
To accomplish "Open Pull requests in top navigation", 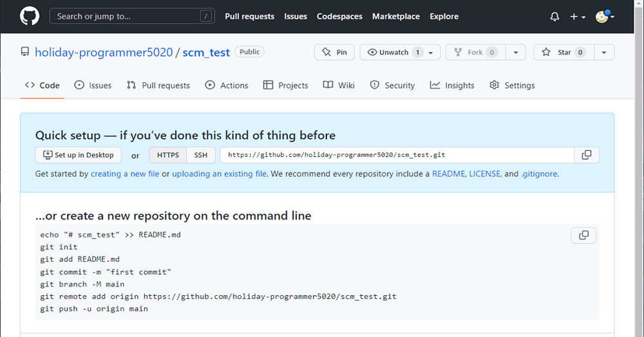I will click(249, 16).
